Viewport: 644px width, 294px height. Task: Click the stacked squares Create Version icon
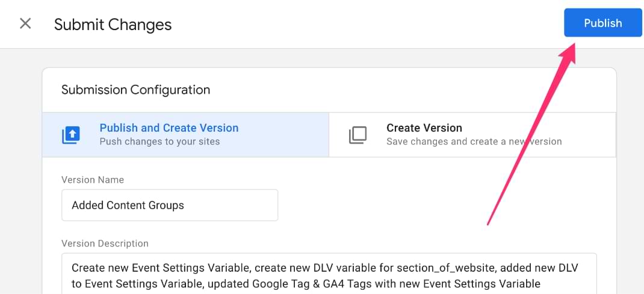coord(358,135)
